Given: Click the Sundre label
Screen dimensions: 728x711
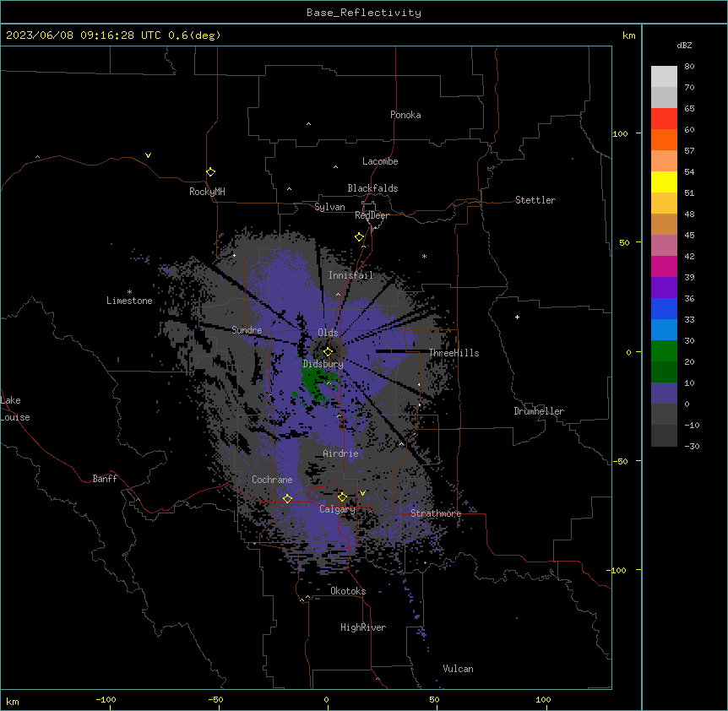Looking at the screenshot, I should click(247, 330).
